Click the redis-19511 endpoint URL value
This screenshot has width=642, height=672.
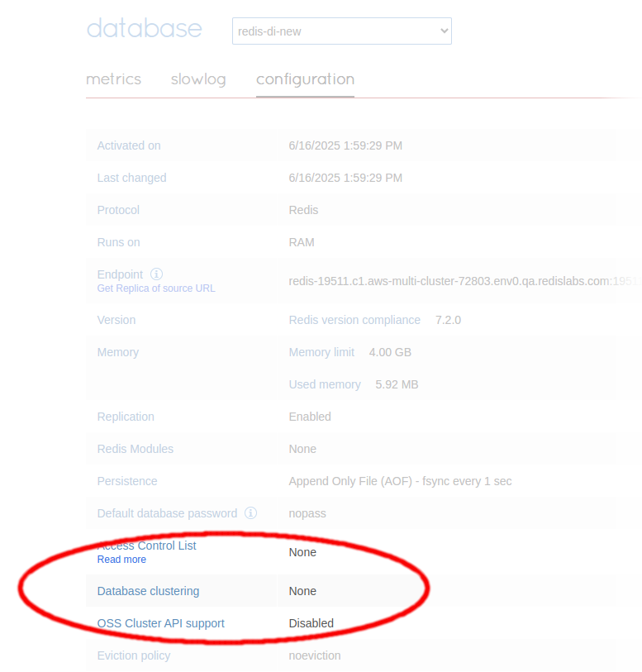[464, 281]
